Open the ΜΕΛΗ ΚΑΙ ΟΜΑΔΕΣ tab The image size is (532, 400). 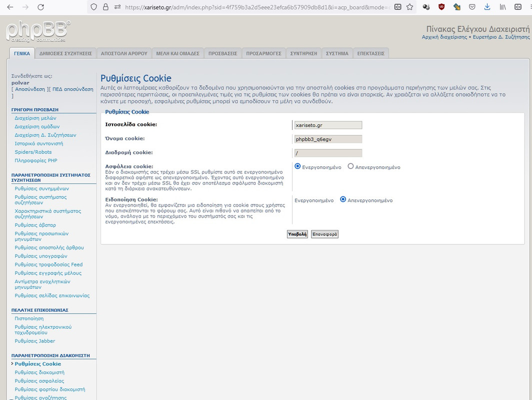(x=178, y=53)
